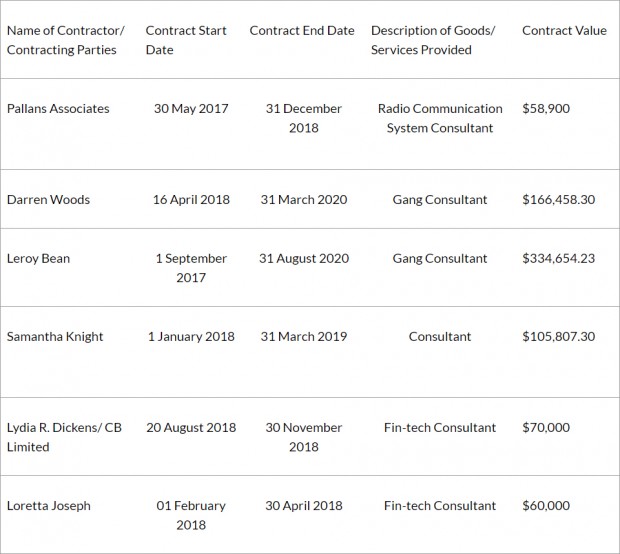Click Leroy Bean in contractor column

pos(38,258)
